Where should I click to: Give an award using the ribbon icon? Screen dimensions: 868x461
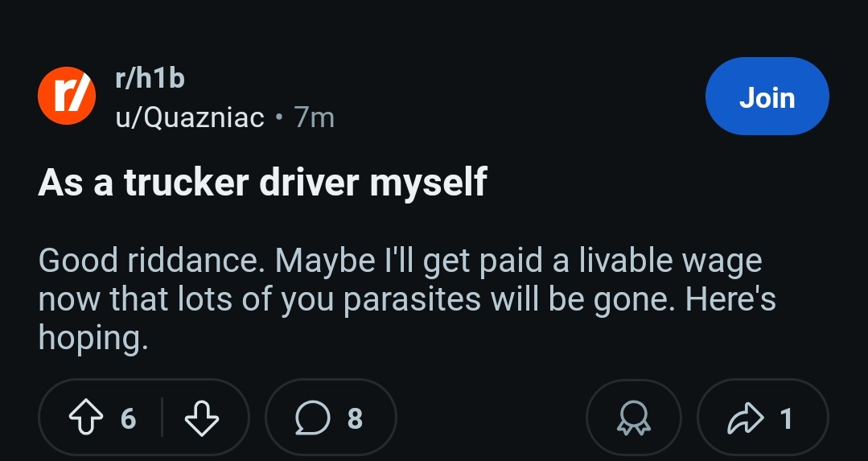point(634,418)
